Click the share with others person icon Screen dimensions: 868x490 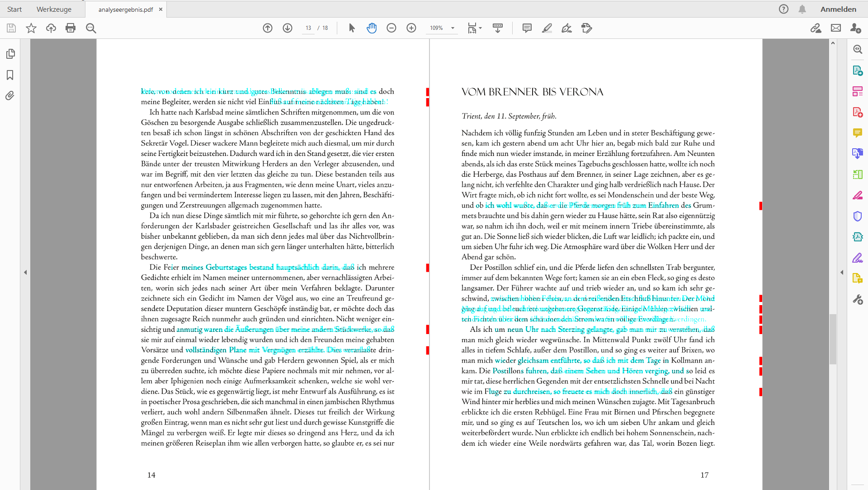[855, 28]
